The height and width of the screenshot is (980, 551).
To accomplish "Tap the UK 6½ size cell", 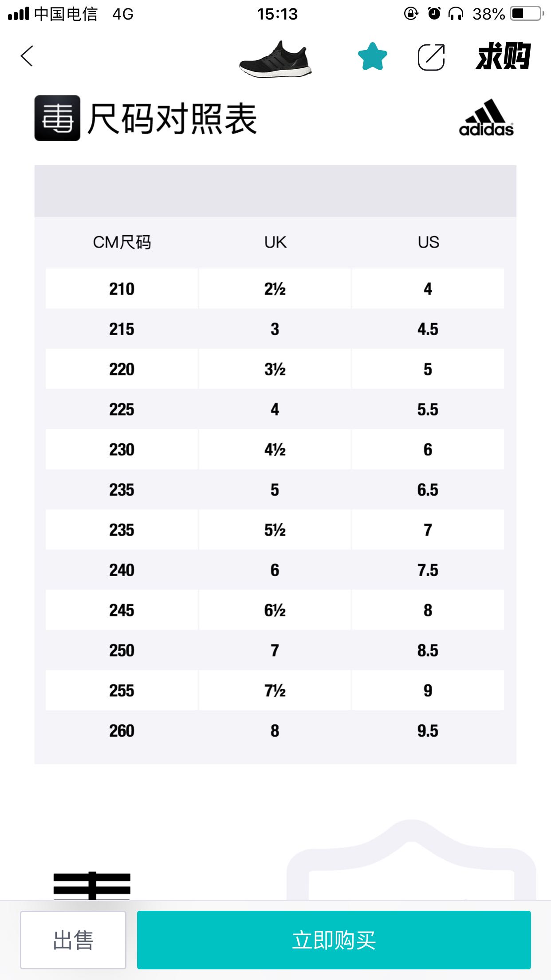I will coord(275,610).
